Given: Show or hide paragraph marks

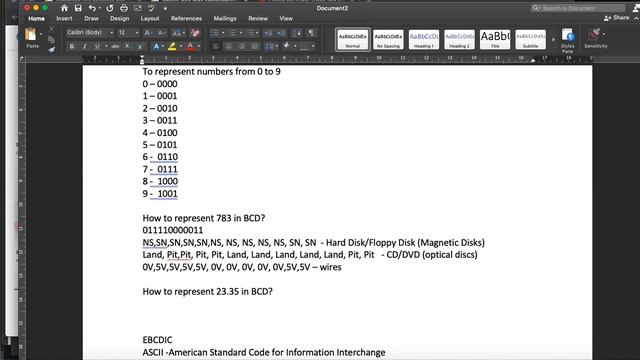Looking at the screenshot, I should pyautogui.click(x=311, y=33).
